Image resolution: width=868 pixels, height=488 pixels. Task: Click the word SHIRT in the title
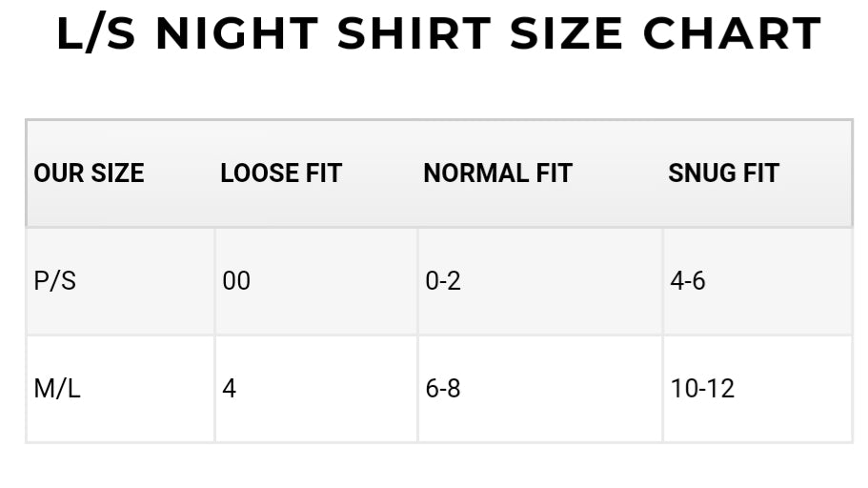click(x=414, y=34)
